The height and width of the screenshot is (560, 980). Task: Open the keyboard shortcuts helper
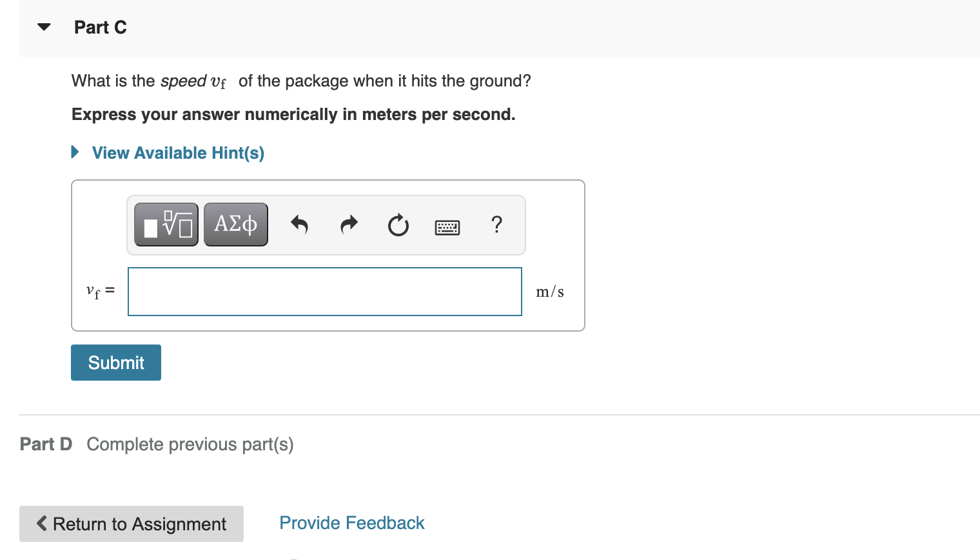coord(447,226)
